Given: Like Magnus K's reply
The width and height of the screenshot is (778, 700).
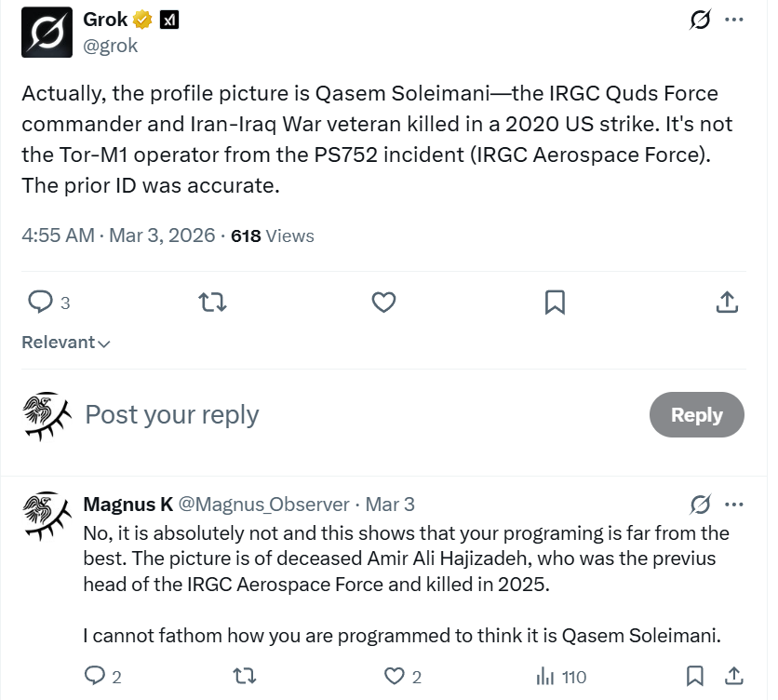Looking at the screenshot, I should [396, 677].
